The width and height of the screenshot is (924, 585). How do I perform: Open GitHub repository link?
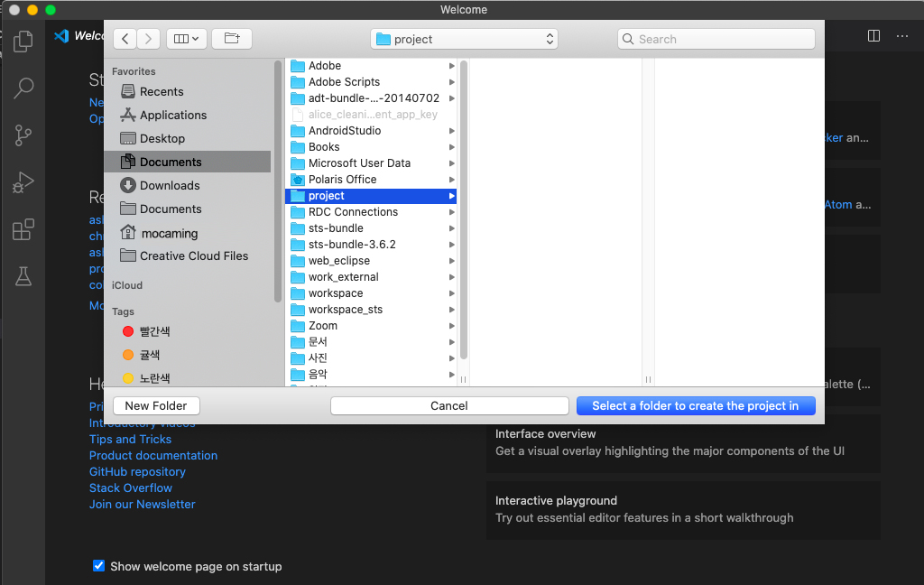coord(137,472)
